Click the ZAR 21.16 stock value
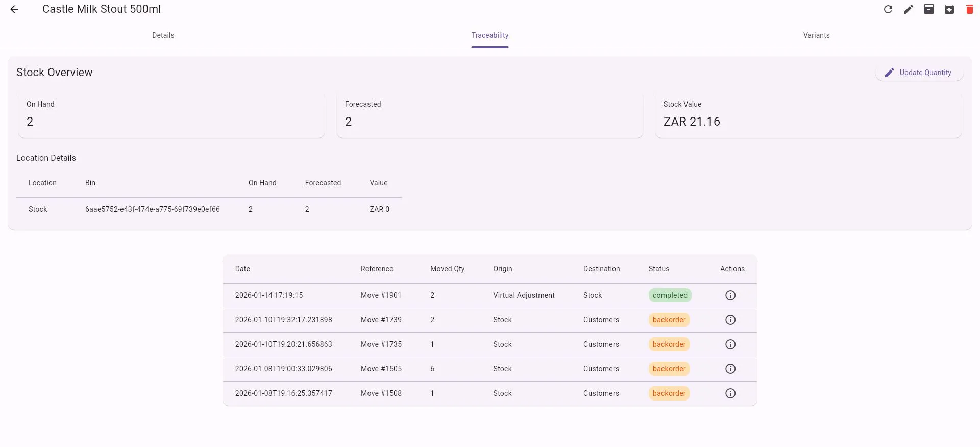Image resolution: width=980 pixels, height=447 pixels. click(692, 122)
